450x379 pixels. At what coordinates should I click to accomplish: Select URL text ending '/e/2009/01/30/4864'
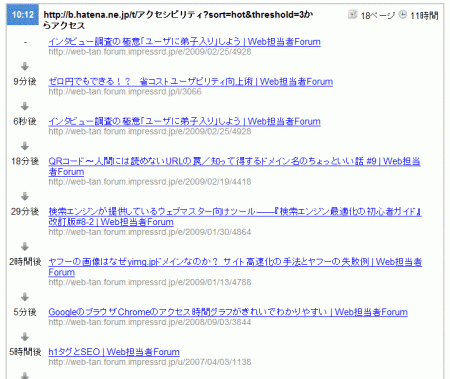[x=150, y=232]
